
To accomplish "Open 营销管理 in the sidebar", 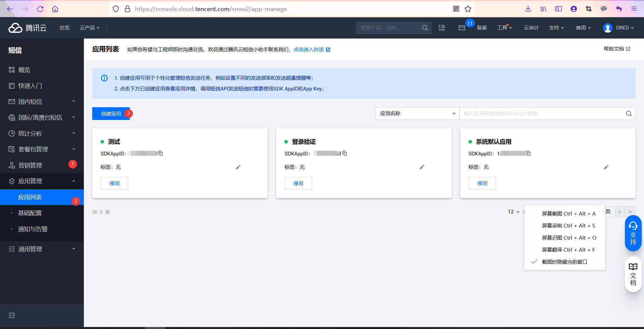I will pos(42,165).
